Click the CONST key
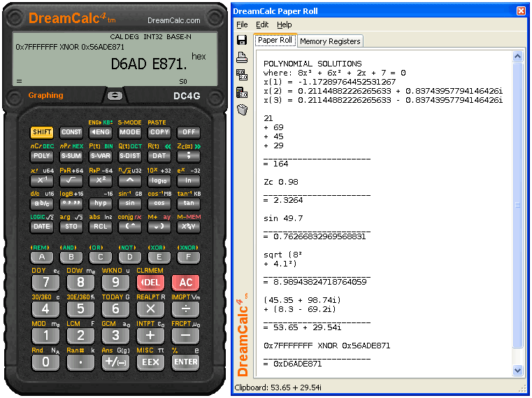The width and height of the screenshot is (532, 398). point(71,132)
